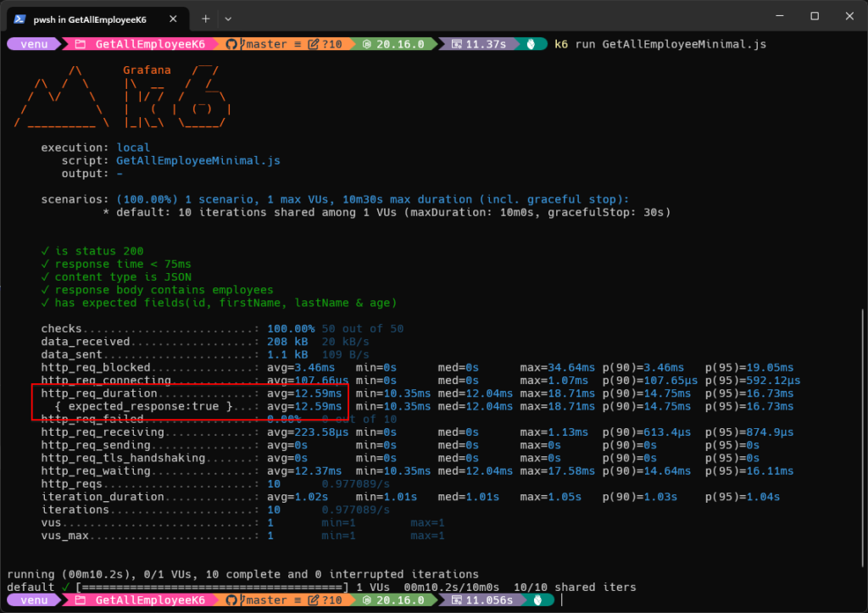Click the p(95)=16.11ms value
This screenshot has width=868, height=613.
click(x=749, y=471)
